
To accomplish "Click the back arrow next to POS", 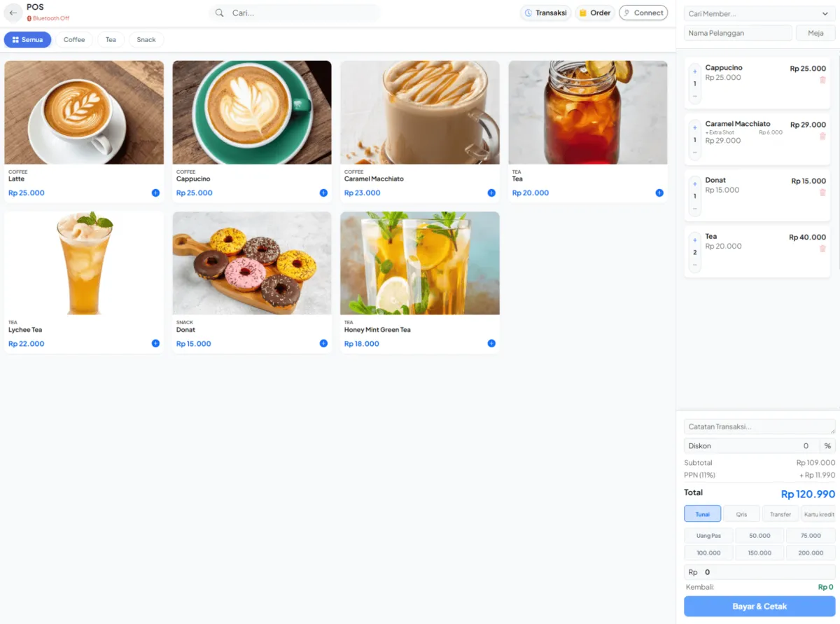I will pyautogui.click(x=13, y=13).
